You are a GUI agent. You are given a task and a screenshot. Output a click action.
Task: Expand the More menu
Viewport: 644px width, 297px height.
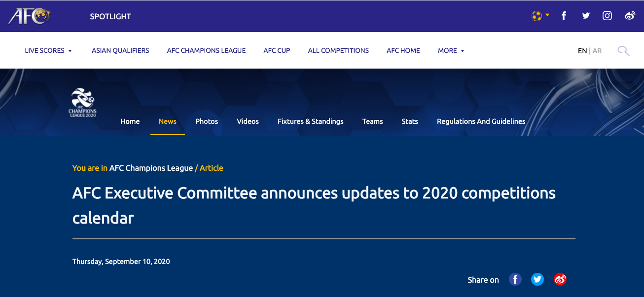click(x=451, y=51)
